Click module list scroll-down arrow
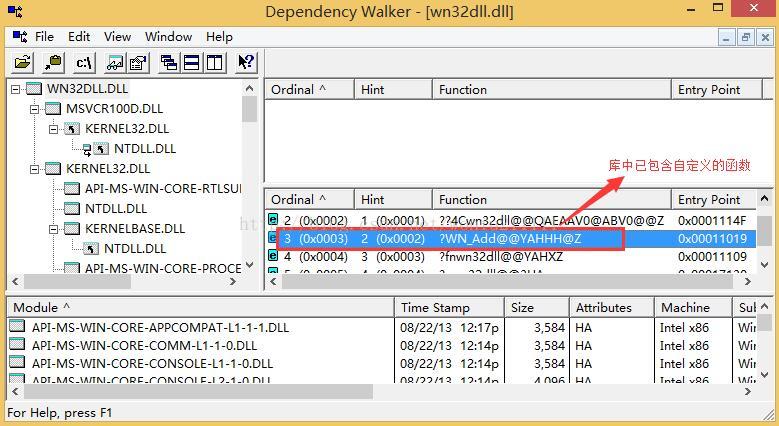 pyautogui.click(x=765, y=374)
